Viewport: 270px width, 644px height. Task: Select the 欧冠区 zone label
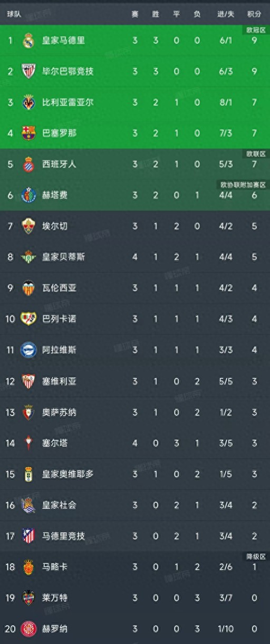click(255, 30)
